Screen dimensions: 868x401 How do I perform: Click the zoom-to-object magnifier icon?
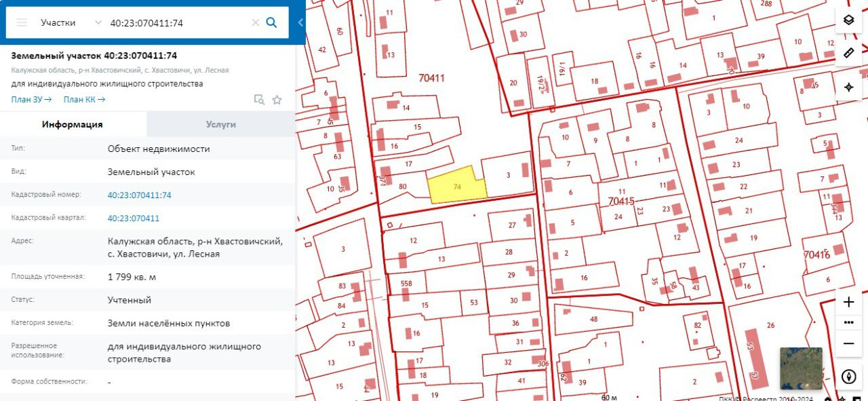point(259,100)
